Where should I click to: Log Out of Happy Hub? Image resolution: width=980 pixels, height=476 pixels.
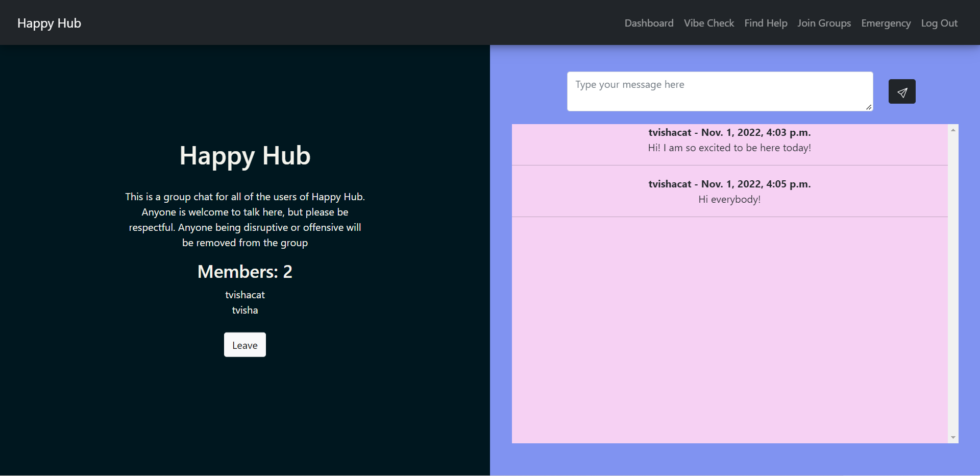pos(939,23)
